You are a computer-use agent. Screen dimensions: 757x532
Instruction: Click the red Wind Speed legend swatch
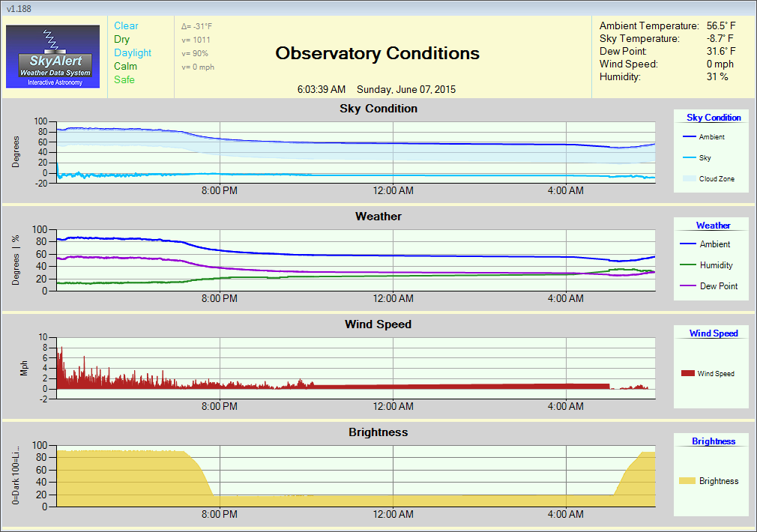pos(687,373)
